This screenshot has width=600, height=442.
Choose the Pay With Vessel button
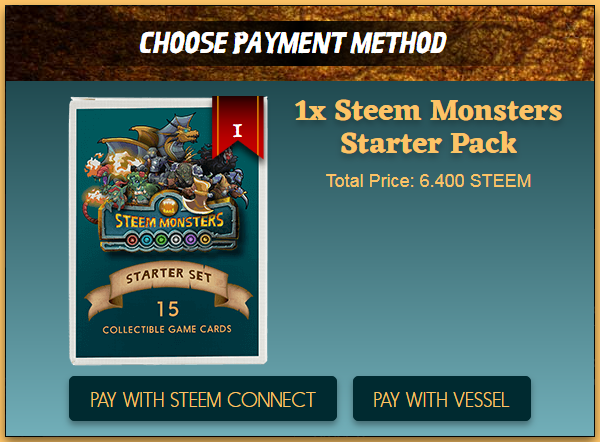pos(442,399)
